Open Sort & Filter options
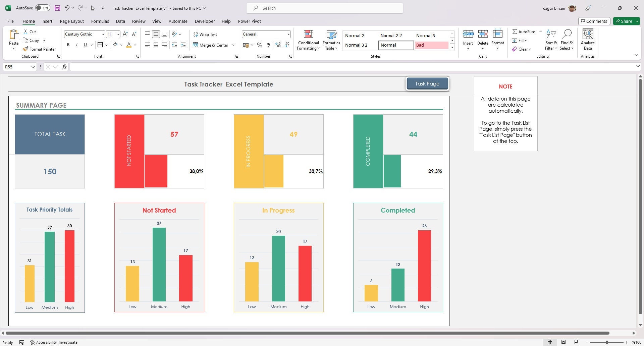This screenshot has width=644, height=346. tap(551, 40)
